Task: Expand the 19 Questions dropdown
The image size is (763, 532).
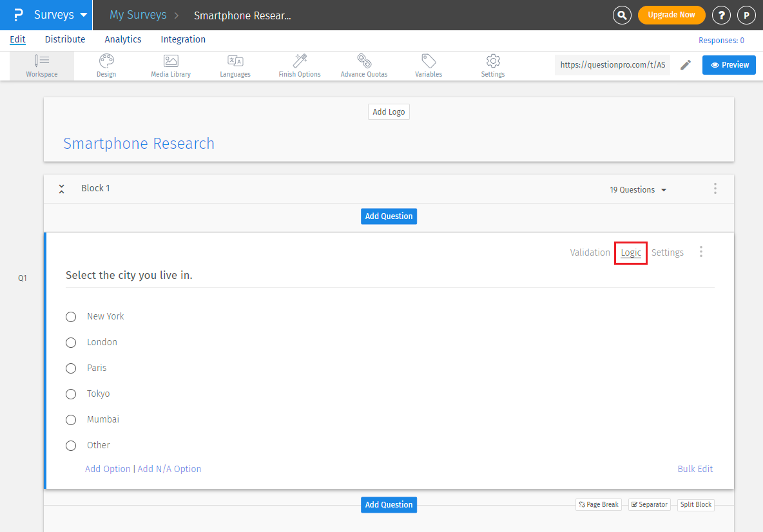Action: 638,190
